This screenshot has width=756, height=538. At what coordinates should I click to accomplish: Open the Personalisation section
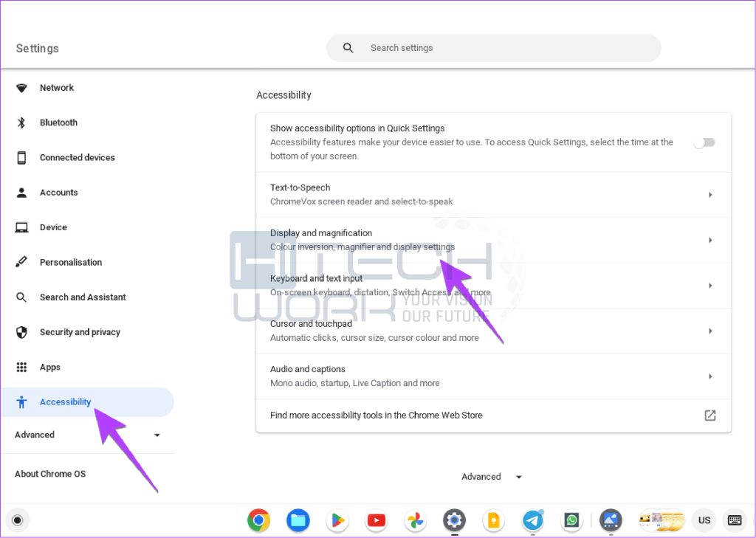[x=71, y=262]
